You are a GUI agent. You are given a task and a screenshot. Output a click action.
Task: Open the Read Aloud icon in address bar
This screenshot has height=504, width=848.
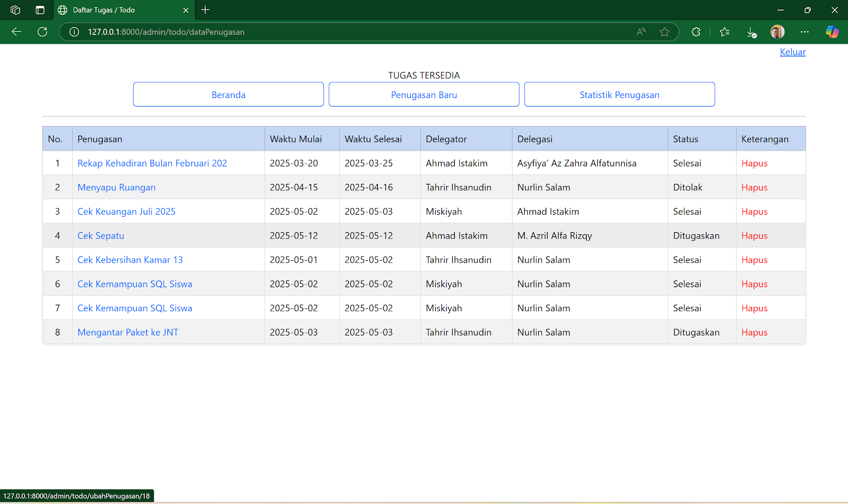tap(641, 32)
